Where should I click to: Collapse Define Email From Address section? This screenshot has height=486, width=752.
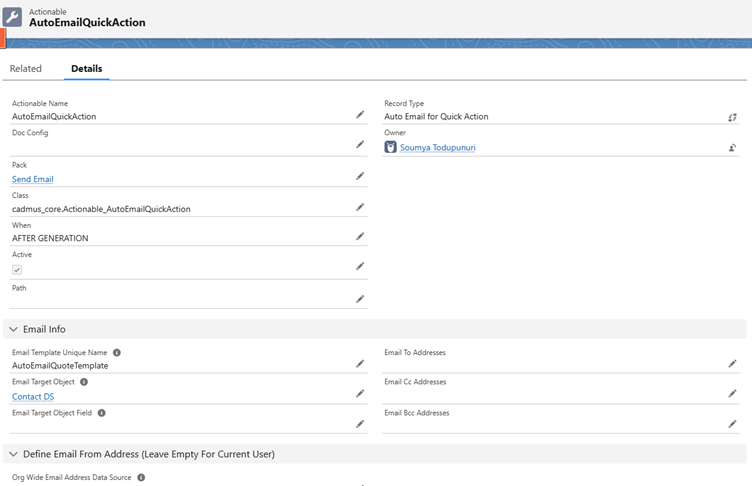13,454
